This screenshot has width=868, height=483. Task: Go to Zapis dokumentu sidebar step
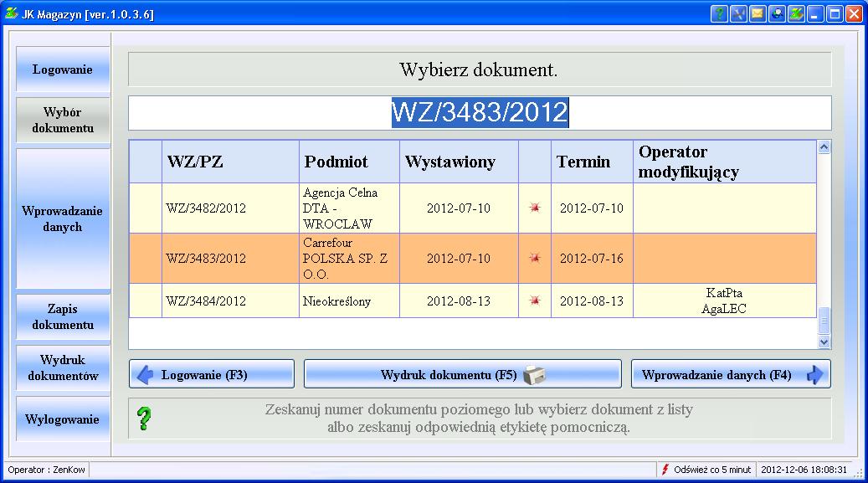coord(63,317)
